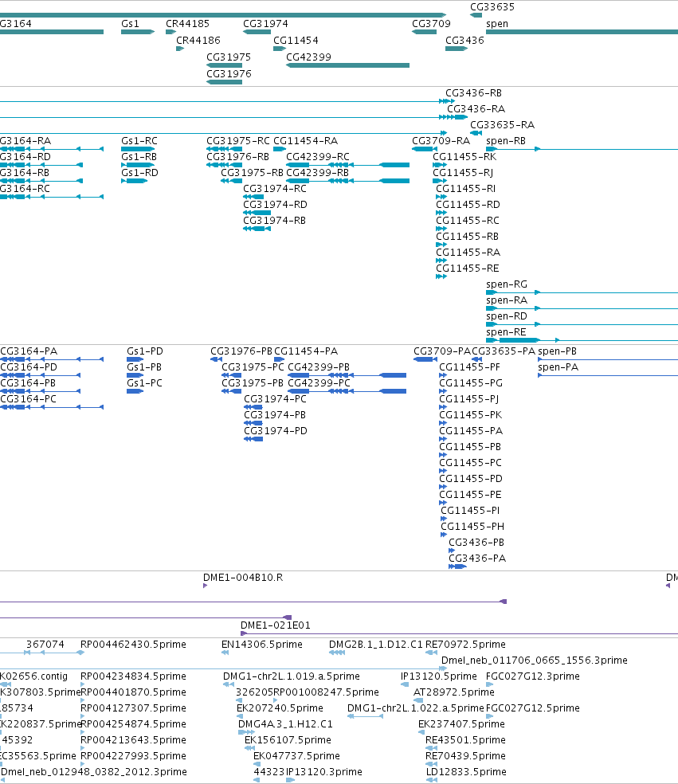Select the CG42399 gene bar

(347, 65)
